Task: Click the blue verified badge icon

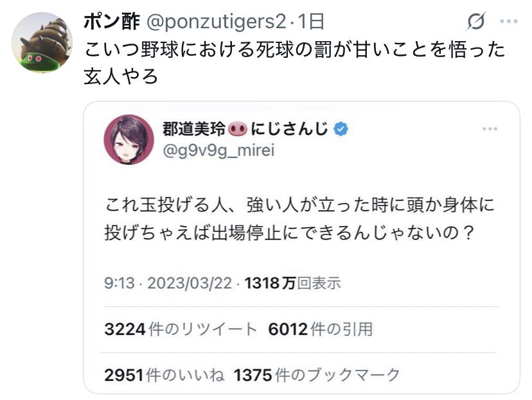Action: coord(341,128)
